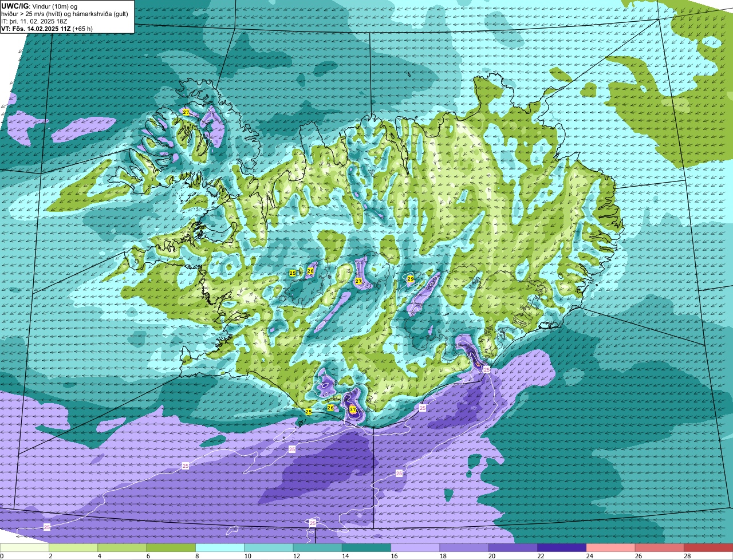733x560 pixels.
Task: Click the legend scale value '16'
Action: 393,556
